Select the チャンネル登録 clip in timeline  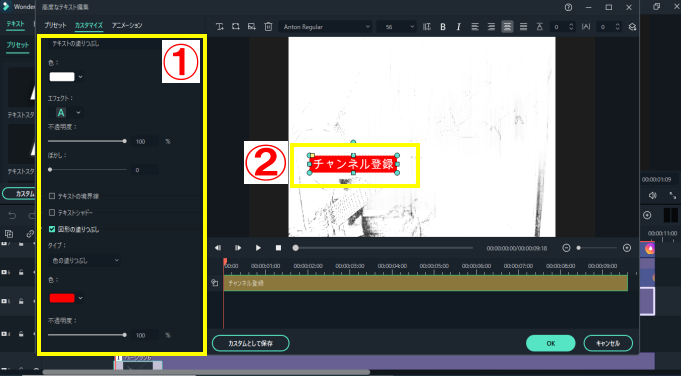[426, 283]
